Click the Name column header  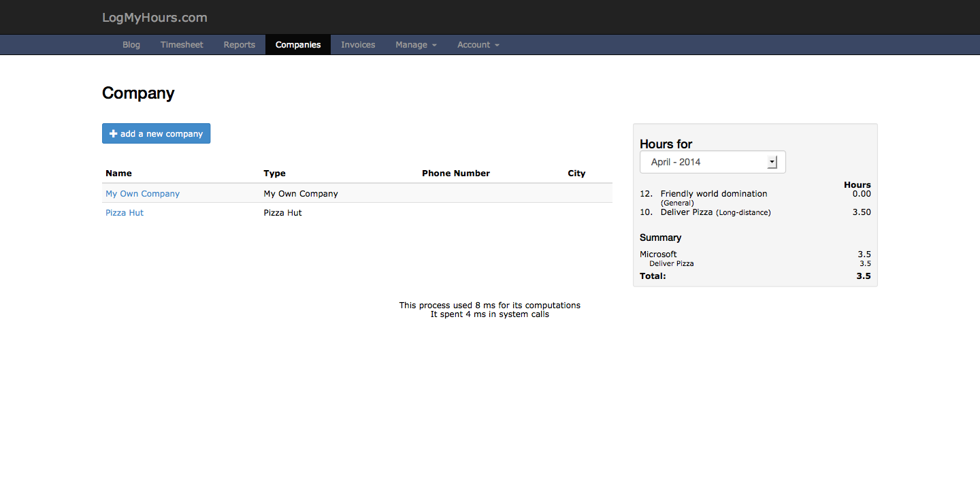pyautogui.click(x=118, y=174)
